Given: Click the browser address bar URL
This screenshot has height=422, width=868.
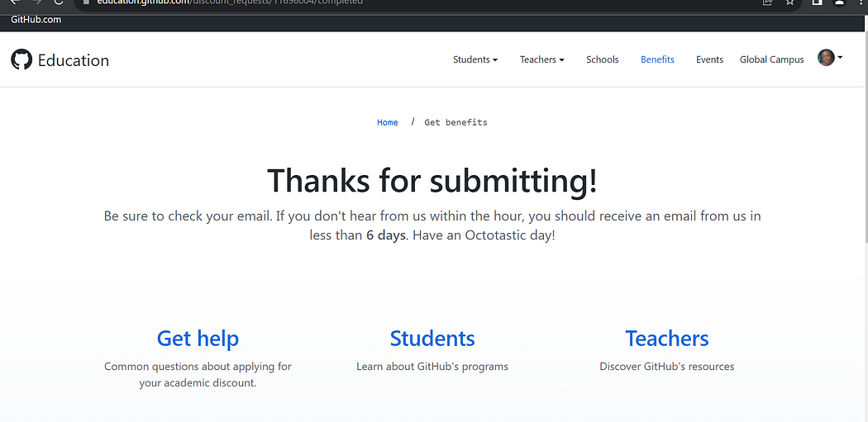Looking at the screenshot, I should [230, 2].
